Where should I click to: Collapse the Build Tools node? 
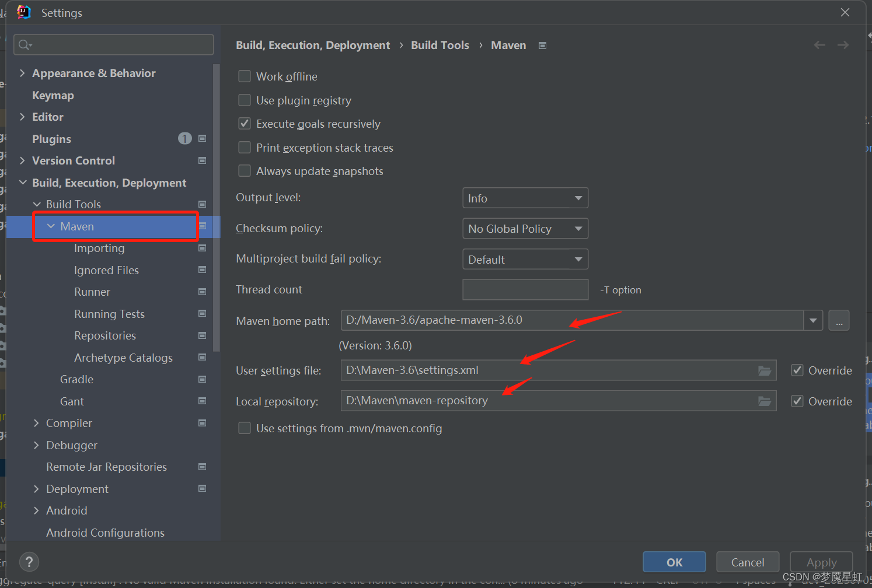[x=37, y=204]
